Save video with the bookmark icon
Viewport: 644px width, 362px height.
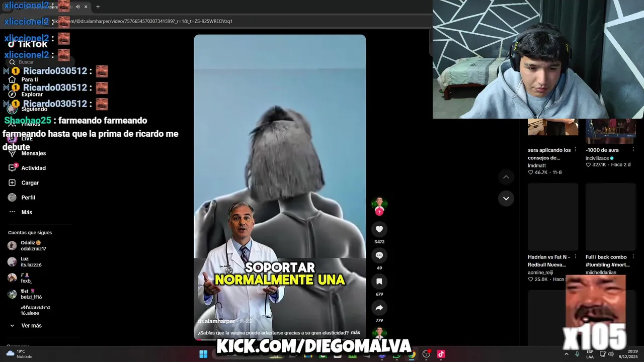click(379, 282)
